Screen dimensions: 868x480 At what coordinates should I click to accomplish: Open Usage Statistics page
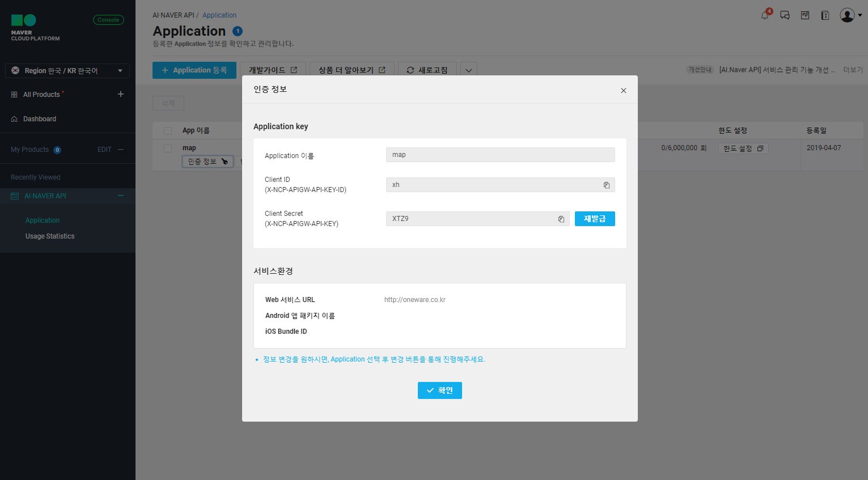[50, 236]
